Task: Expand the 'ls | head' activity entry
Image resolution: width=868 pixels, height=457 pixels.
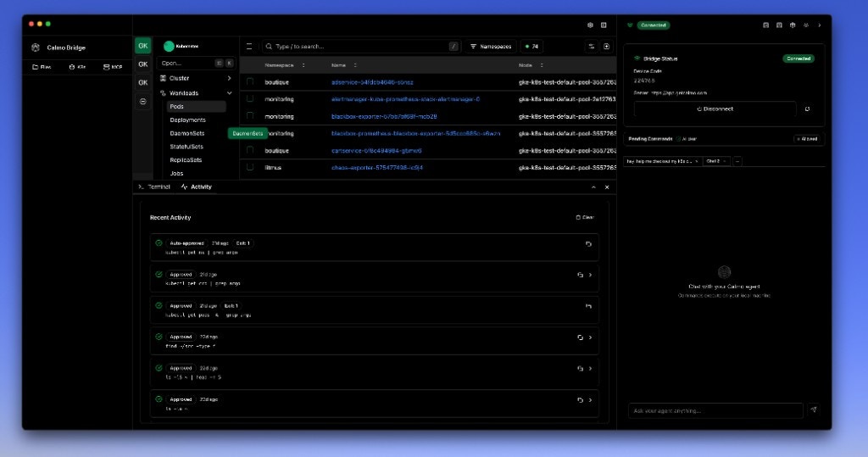Action: [590, 368]
